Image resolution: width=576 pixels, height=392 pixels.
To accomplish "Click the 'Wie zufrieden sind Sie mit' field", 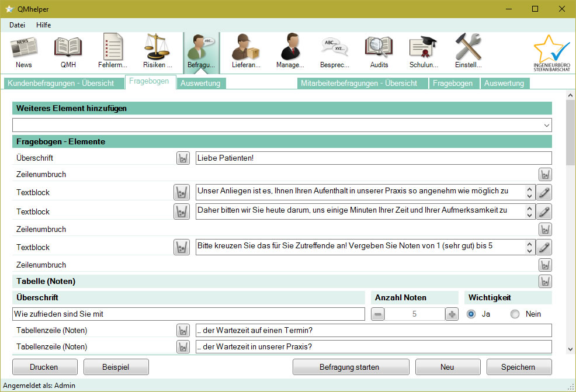I will point(189,314).
